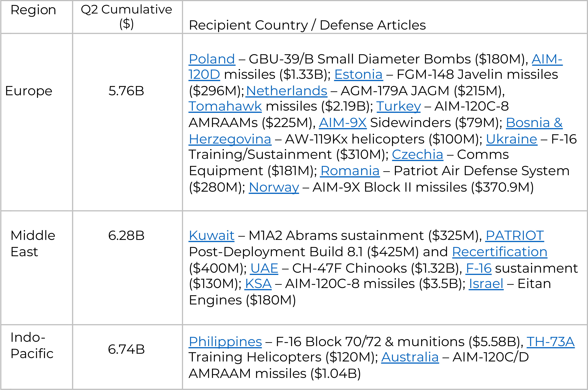Open the Czechia link
Viewport: 588px width, 390px height.
[x=417, y=155]
